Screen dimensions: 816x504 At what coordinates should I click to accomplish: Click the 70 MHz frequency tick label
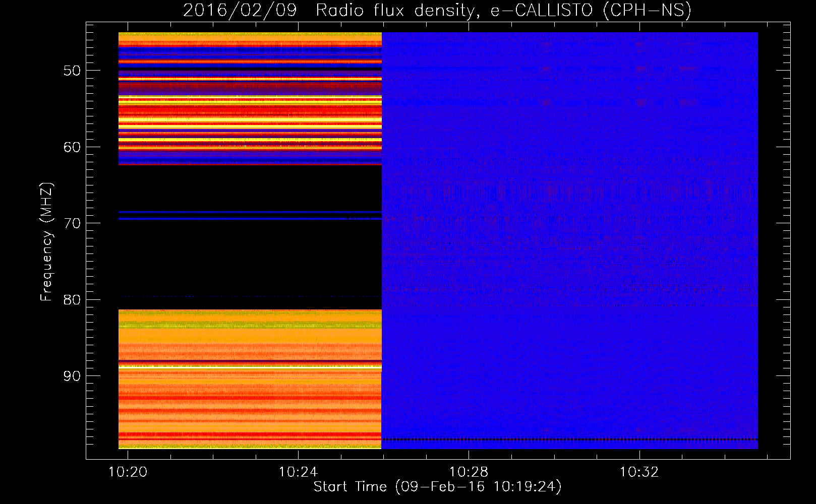point(72,223)
